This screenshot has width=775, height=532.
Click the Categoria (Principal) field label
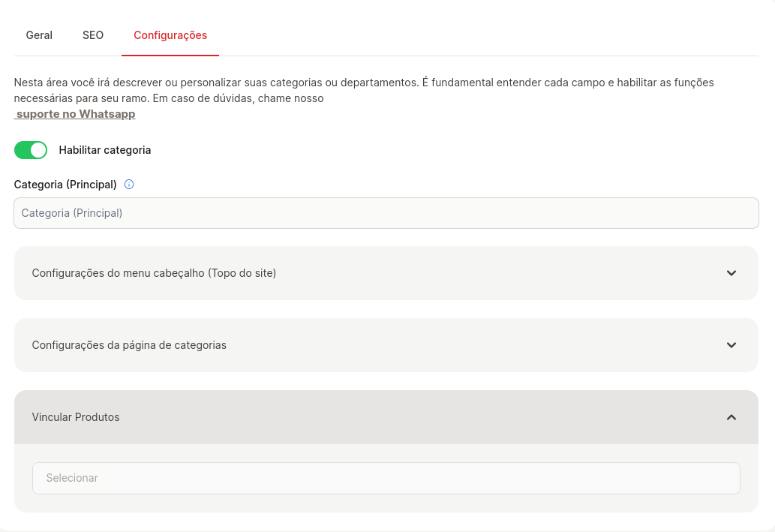pyautogui.click(x=65, y=185)
